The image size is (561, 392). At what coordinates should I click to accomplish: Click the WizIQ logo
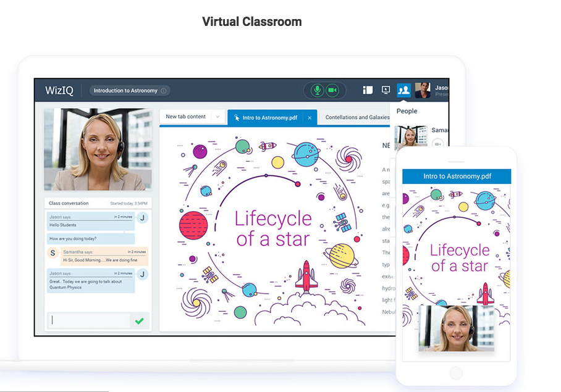pos(59,91)
